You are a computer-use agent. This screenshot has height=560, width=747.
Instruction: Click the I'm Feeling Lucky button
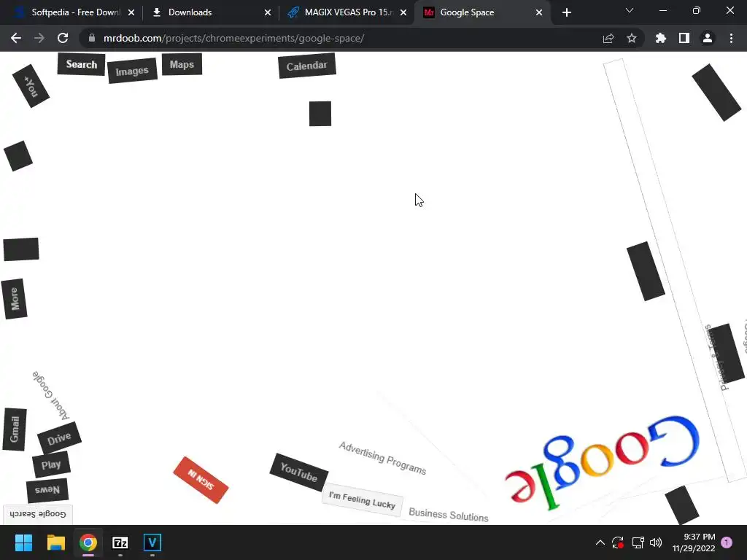[362, 500]
